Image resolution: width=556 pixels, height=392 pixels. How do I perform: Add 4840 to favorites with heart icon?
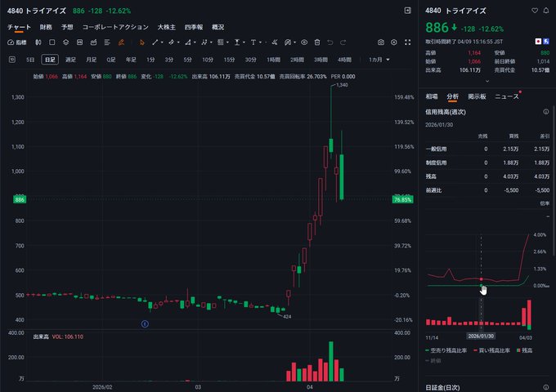pos(535,11)
